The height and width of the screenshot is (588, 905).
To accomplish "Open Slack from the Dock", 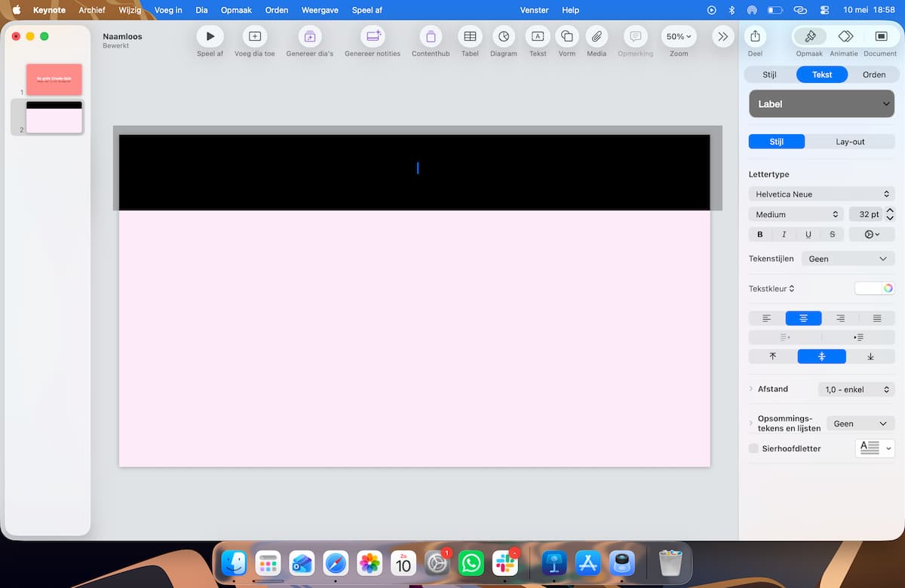I will (x=505, y=563).
